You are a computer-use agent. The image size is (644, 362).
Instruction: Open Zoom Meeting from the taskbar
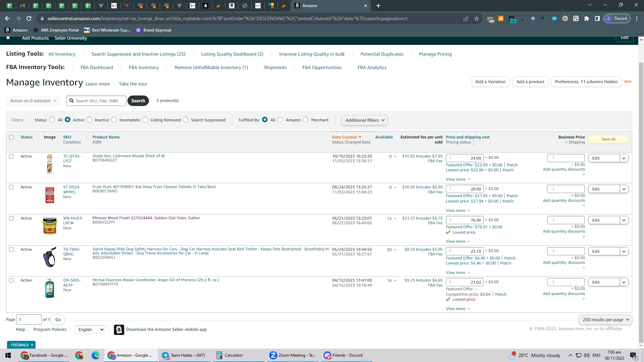coord(292,355)
